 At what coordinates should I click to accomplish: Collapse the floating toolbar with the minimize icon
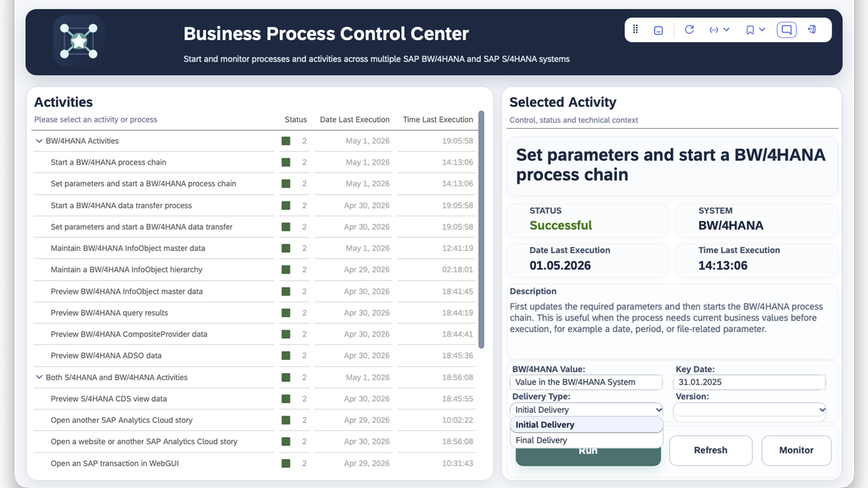[658, 30]
